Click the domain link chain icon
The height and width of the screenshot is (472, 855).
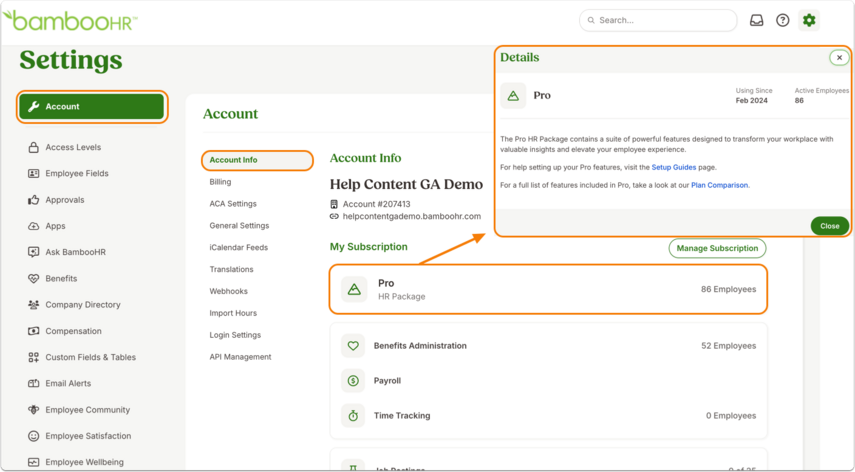(334, 216)
